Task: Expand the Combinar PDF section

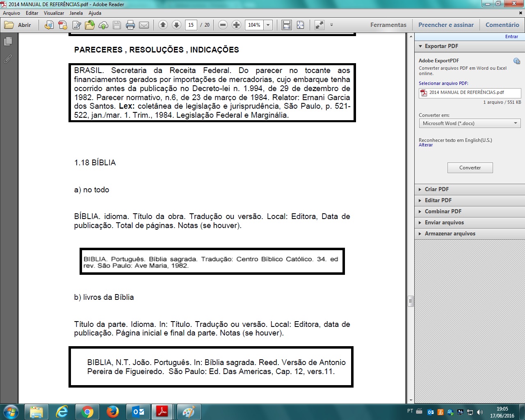Action: (443, 211)
